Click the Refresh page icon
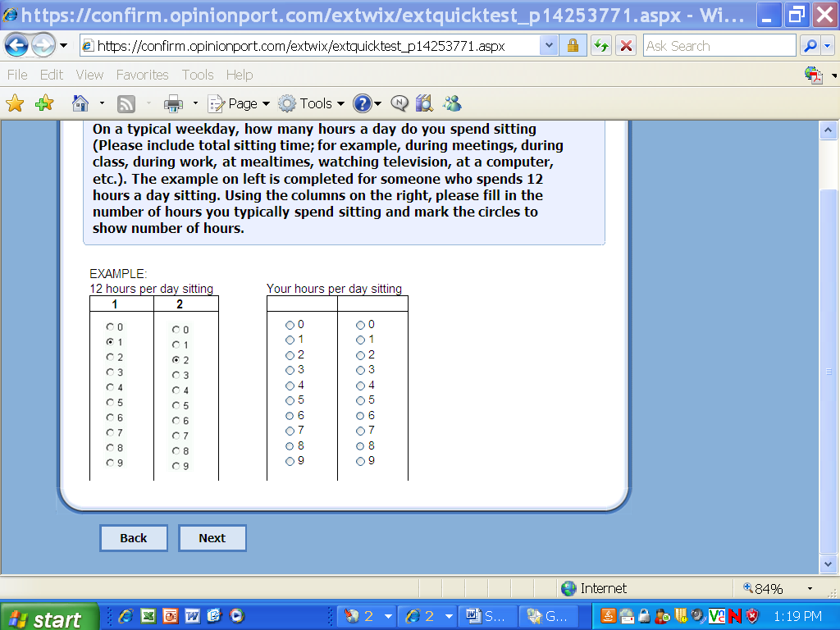 601,46
